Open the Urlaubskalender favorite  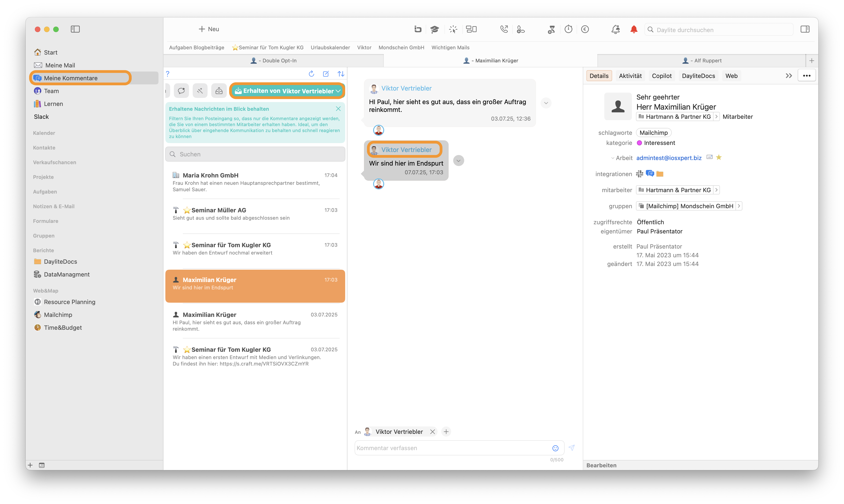(x=330, y=47)
